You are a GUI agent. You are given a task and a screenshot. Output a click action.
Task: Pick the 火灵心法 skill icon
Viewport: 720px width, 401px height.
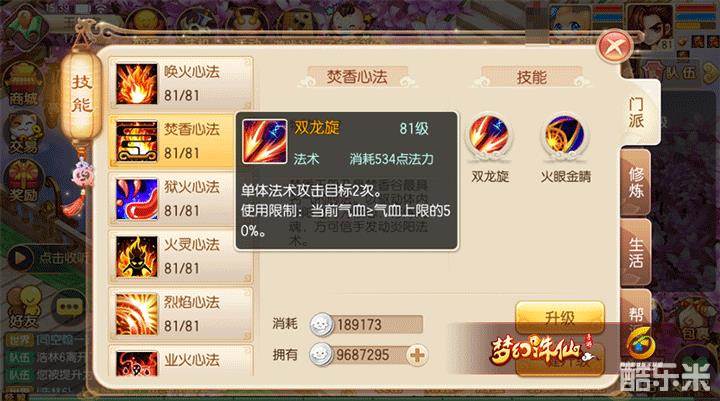tap(136, 257)
